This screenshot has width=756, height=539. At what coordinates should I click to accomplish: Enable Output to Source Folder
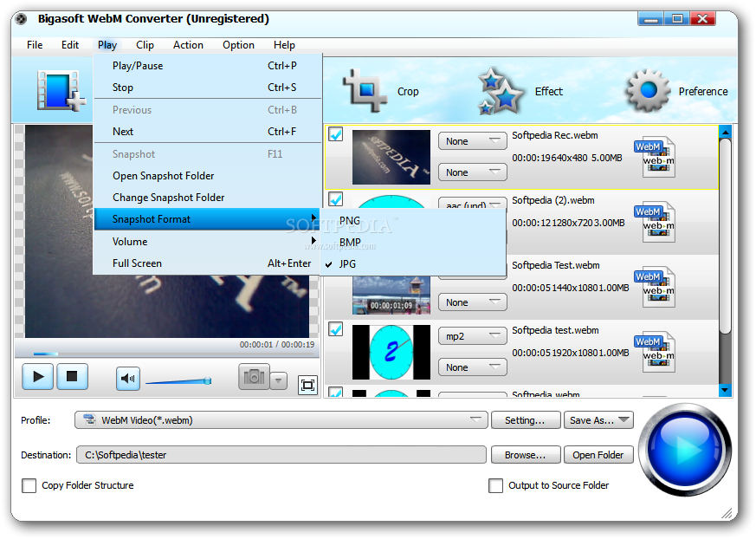pos(495,485)
